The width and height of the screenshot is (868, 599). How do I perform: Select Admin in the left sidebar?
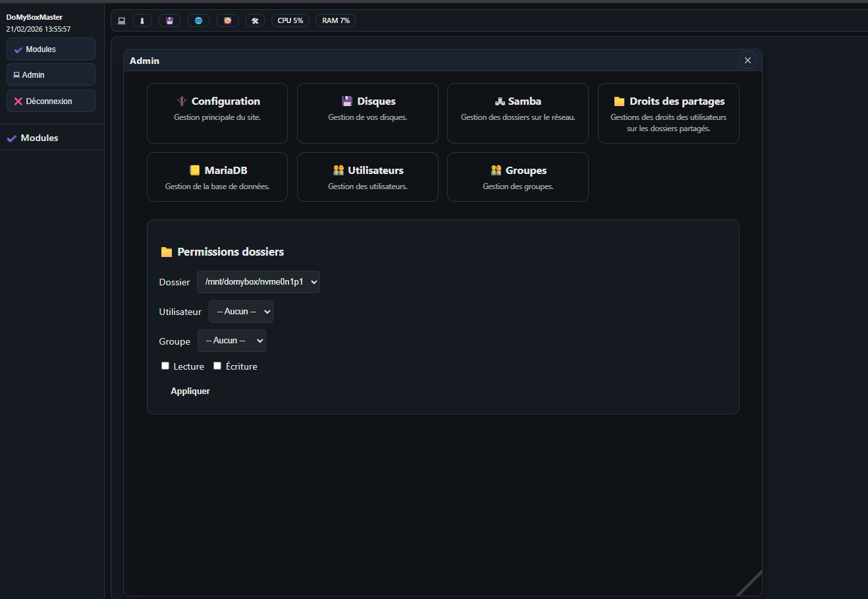51,75
